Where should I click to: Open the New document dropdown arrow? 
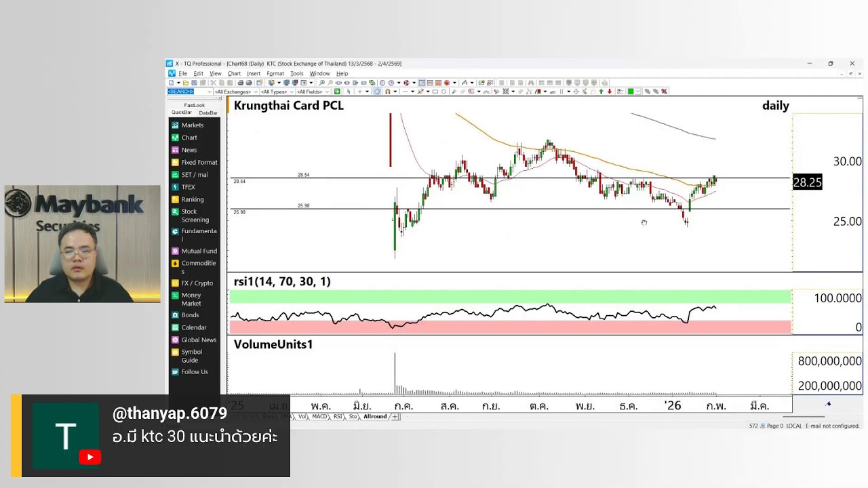(x=178, y=83)
